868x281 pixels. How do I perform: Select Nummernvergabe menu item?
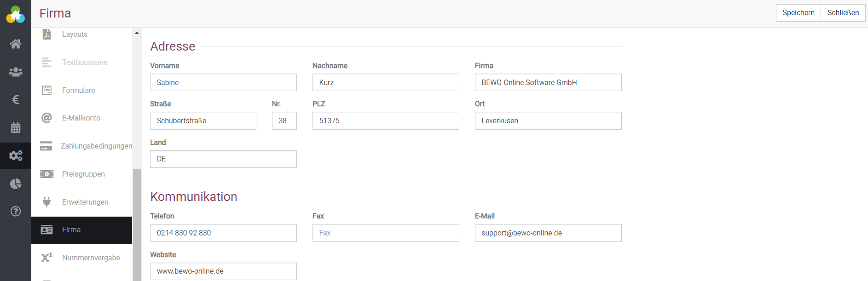point(91,258)
